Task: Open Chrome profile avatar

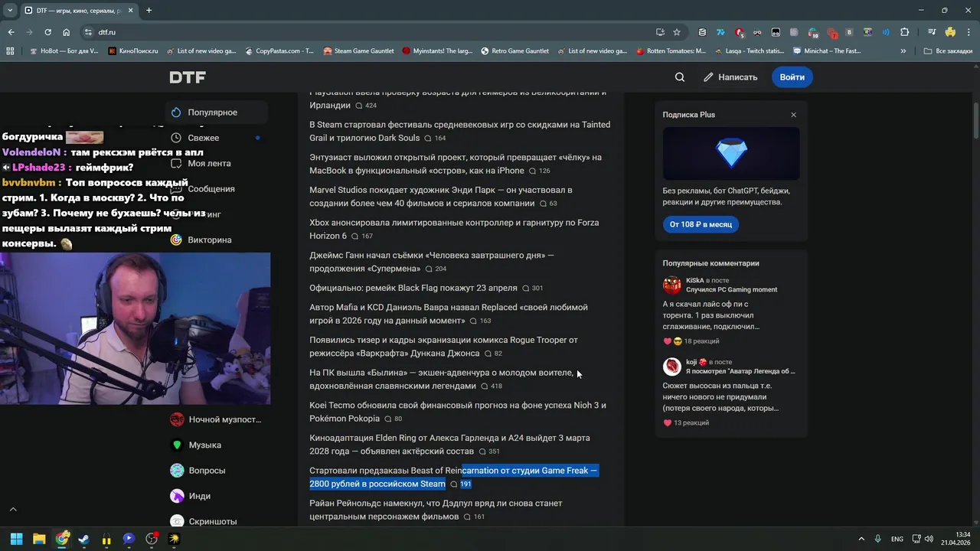Action: point(950,32)
